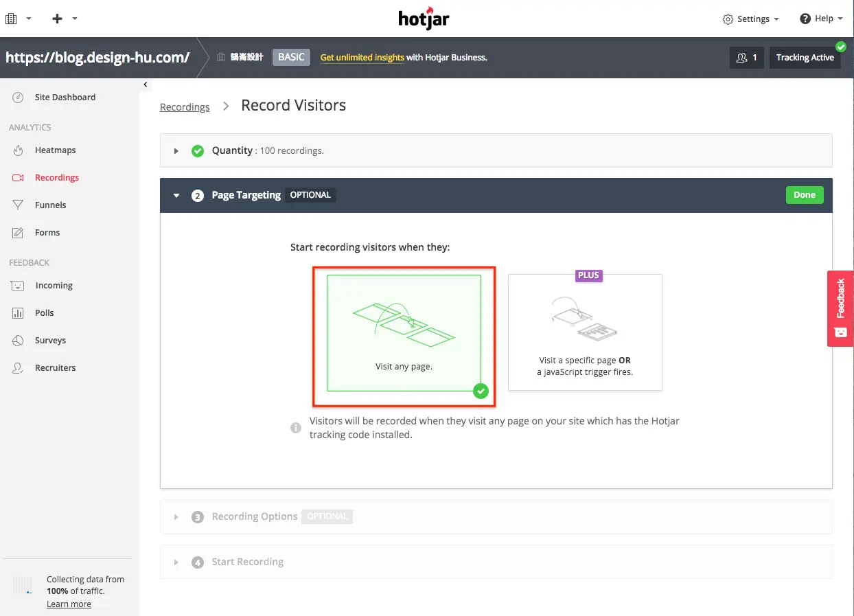854x616 pixels.
Task: Click Tracking Active status button
Action: 805,58
